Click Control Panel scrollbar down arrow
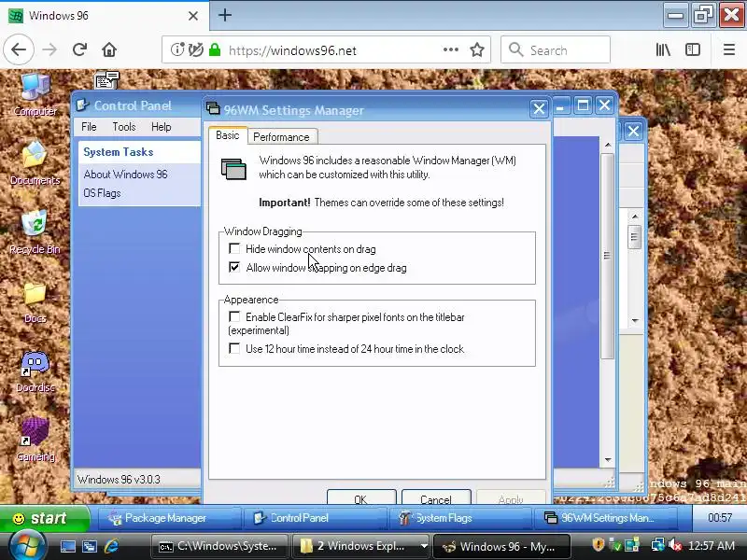The height and width of the screenshot is (560, 747). click(x=608, y=459)
